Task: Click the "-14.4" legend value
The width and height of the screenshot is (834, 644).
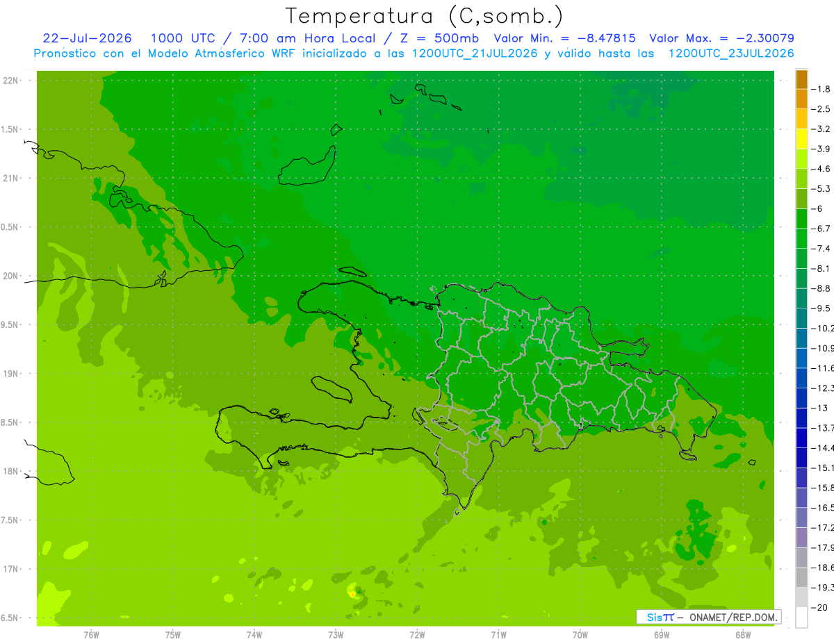Action: (x=823, y=448)
